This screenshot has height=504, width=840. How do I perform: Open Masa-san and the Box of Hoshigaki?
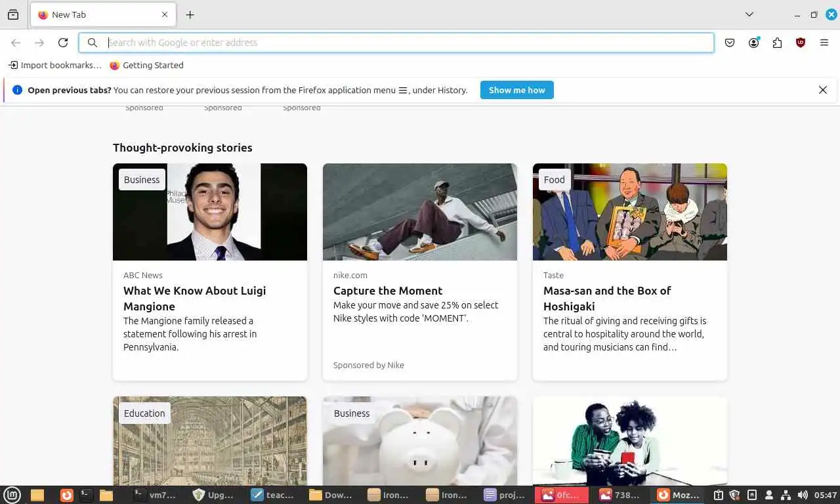607,299
